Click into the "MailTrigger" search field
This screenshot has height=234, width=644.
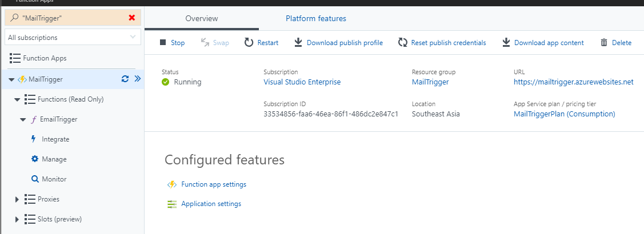(73, 18)
